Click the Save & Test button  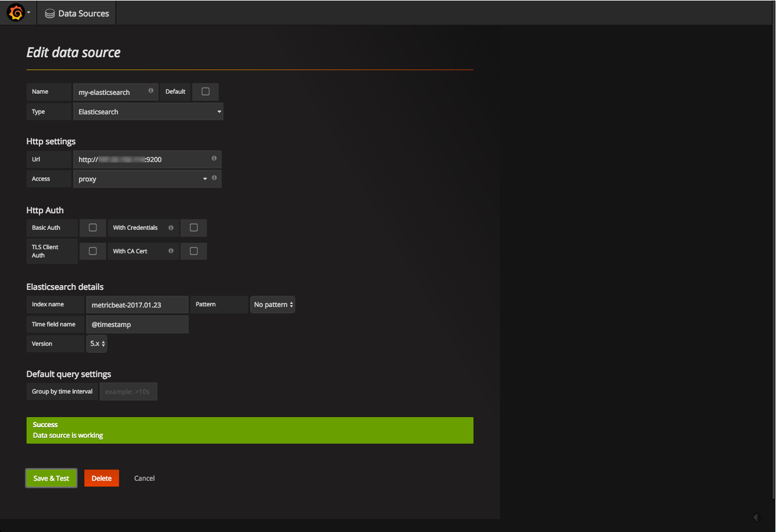point(51,478)
